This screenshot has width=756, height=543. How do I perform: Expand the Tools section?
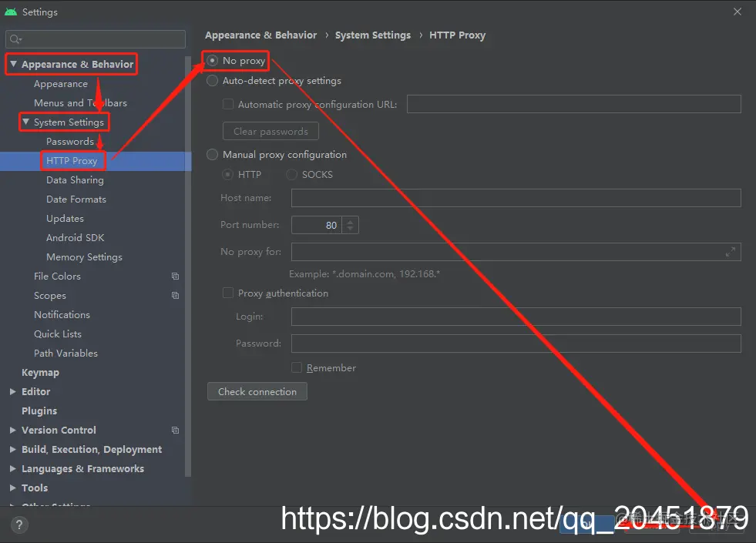13,488
